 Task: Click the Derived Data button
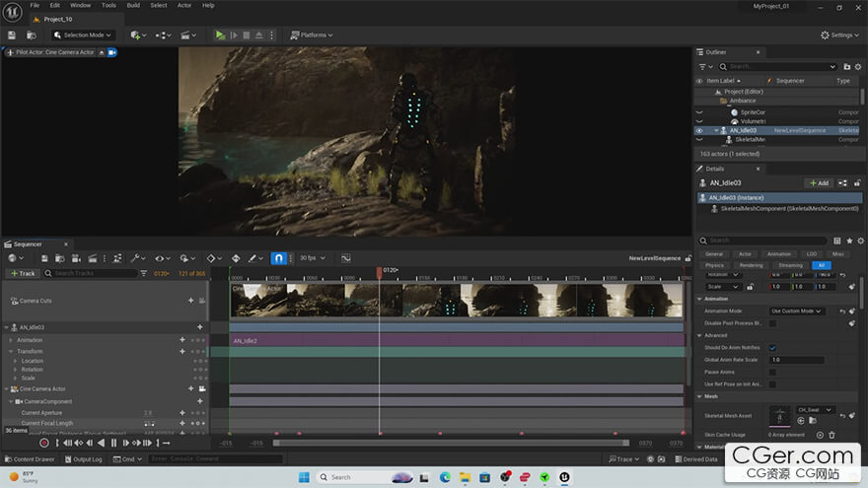click(x=696, y=459)
